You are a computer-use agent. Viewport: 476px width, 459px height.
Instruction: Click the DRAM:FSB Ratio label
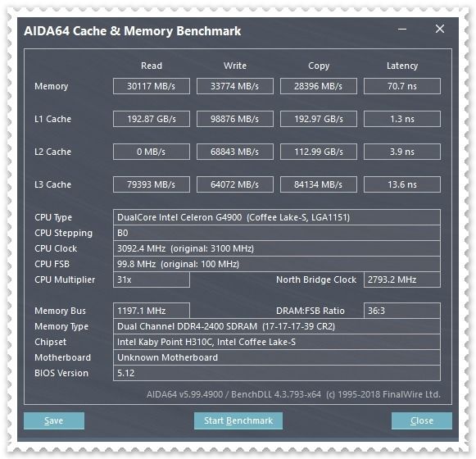click(x=311, y=311)
